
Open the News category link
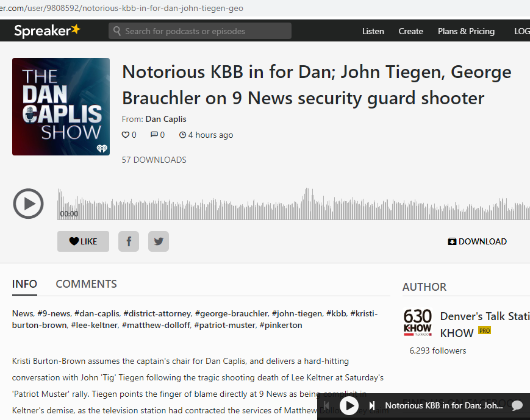[x=23, y=313]
